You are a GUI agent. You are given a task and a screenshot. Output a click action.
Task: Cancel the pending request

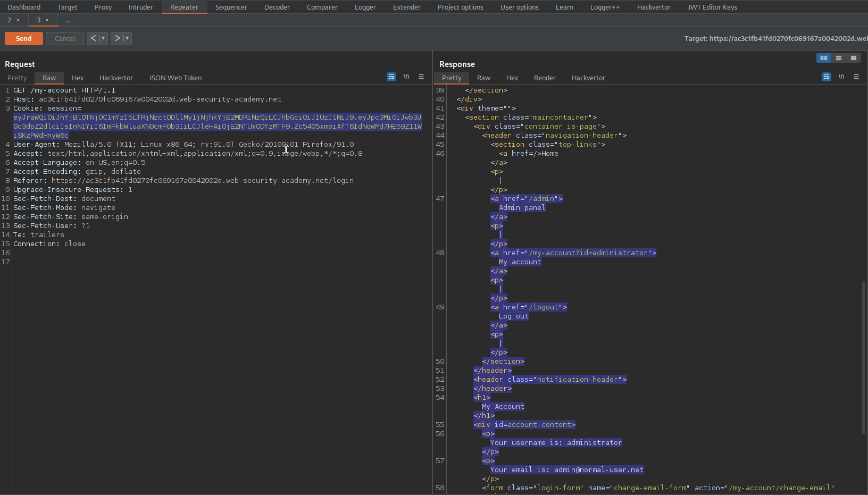pos(65,38)
